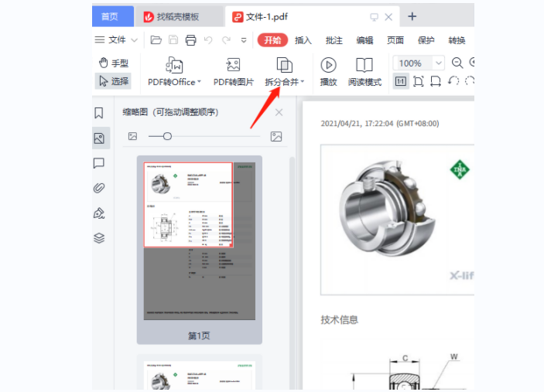Expand the 拆分合并 dropdown arrow
Image resolution: width=544 pixels, height=392 pixels.
(x=303, y=82)
